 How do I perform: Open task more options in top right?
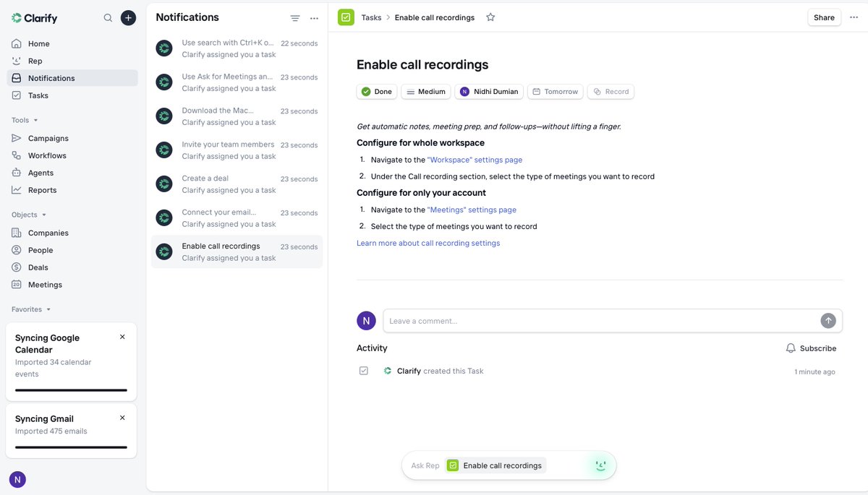854,17
